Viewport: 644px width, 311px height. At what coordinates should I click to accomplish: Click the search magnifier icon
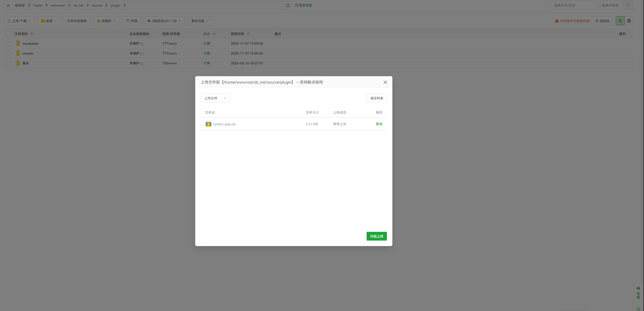tap(628, 5)
